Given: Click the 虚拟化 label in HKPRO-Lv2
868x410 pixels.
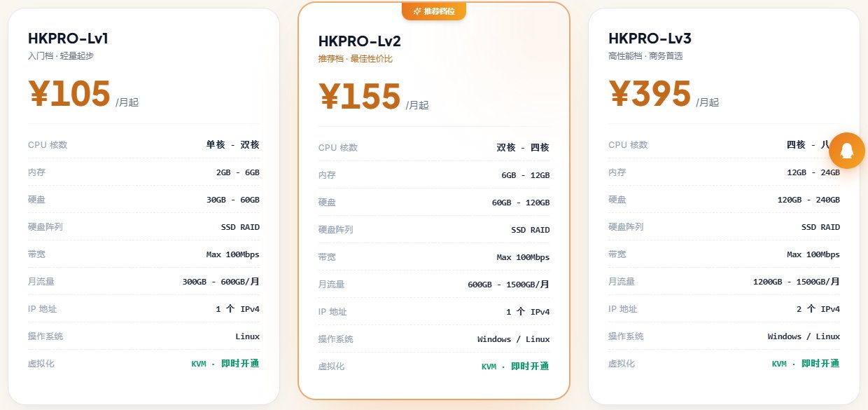Looking at the screenshot, I should click(332, 367).
